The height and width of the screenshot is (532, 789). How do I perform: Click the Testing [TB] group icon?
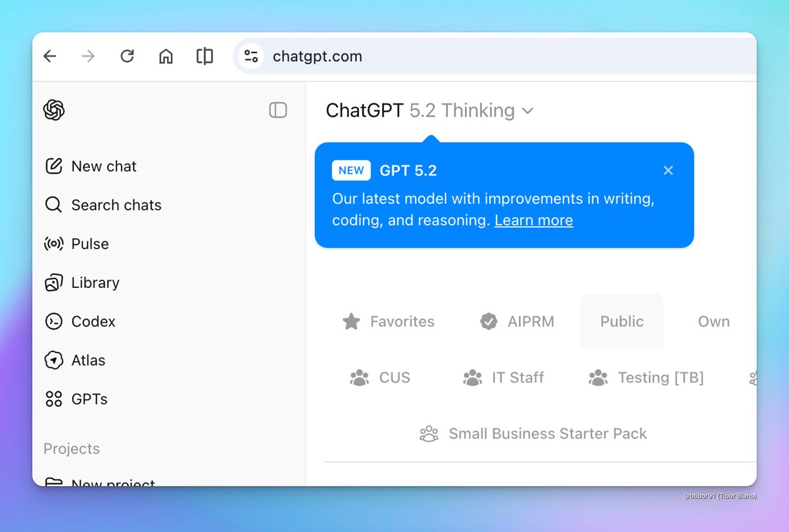click(x=598, y=378)
